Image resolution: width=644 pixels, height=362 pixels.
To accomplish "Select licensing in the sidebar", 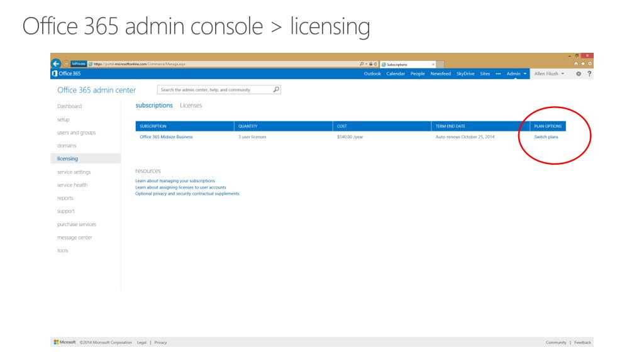I will click(x=86, y=159).
